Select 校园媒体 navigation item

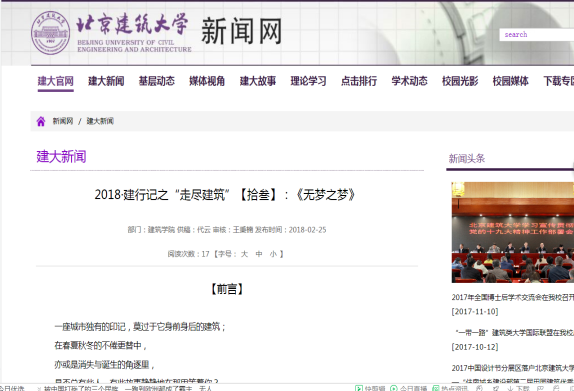tap(511, 81)
